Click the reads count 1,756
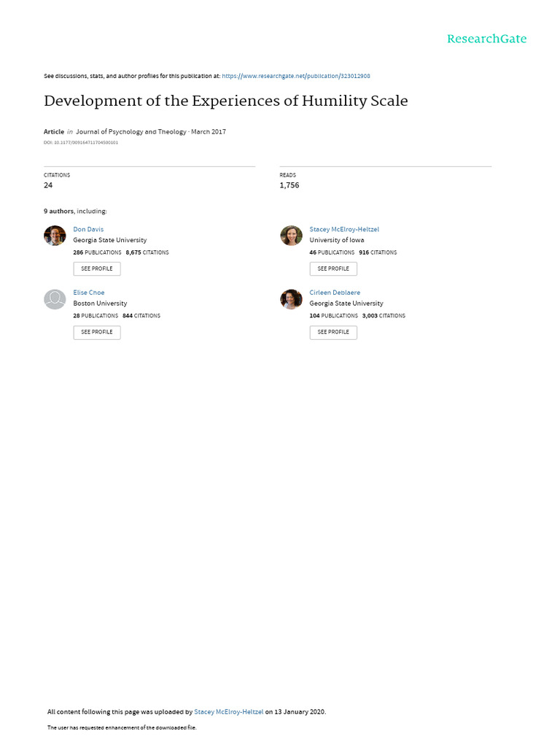Viewport: 560px width, 747px height. coord(289,185)
